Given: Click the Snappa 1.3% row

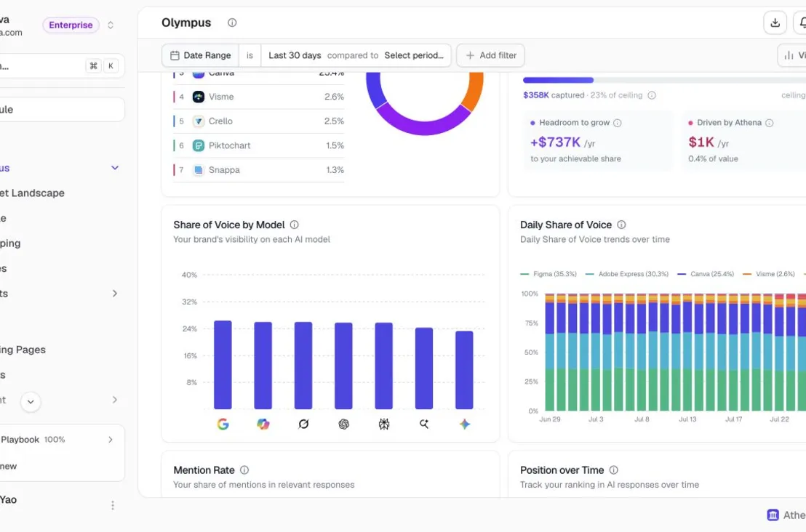Looking at the screenshot, I should point(258,170).
